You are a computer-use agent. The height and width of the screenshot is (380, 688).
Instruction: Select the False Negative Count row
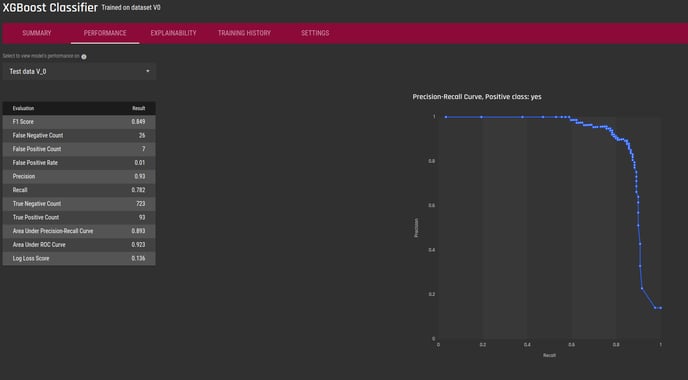coord(79,135)
